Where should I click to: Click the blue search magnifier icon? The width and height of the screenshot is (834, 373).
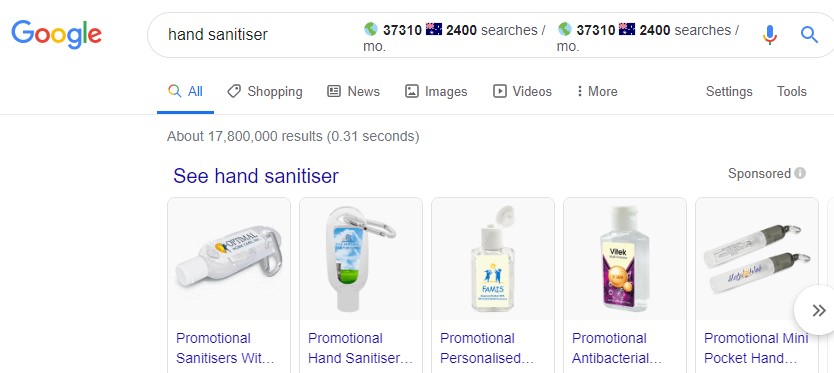click(x=809, y=35)
